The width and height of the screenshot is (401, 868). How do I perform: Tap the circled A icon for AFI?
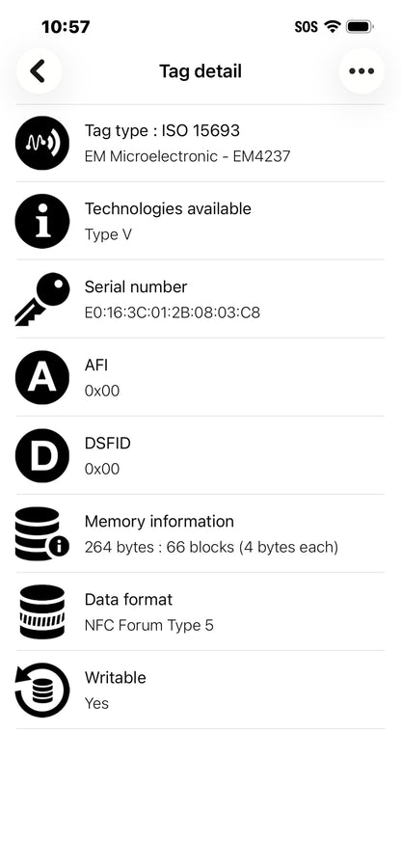42,377
